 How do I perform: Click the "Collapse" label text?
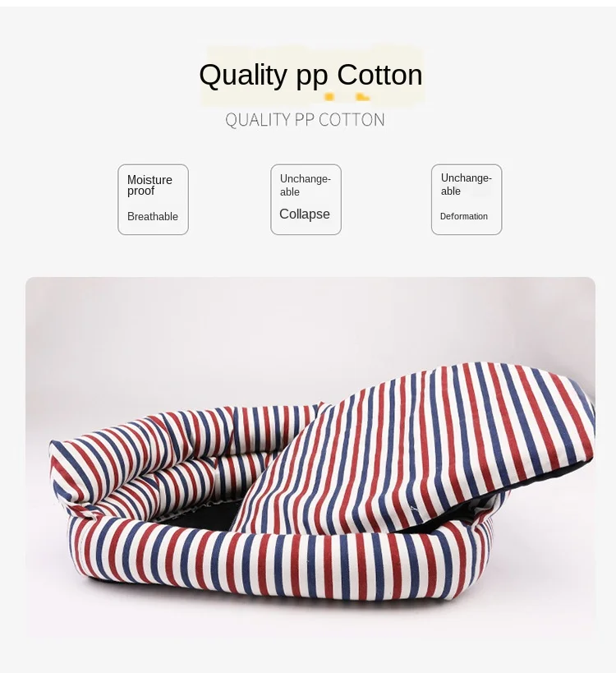[305, 214]
